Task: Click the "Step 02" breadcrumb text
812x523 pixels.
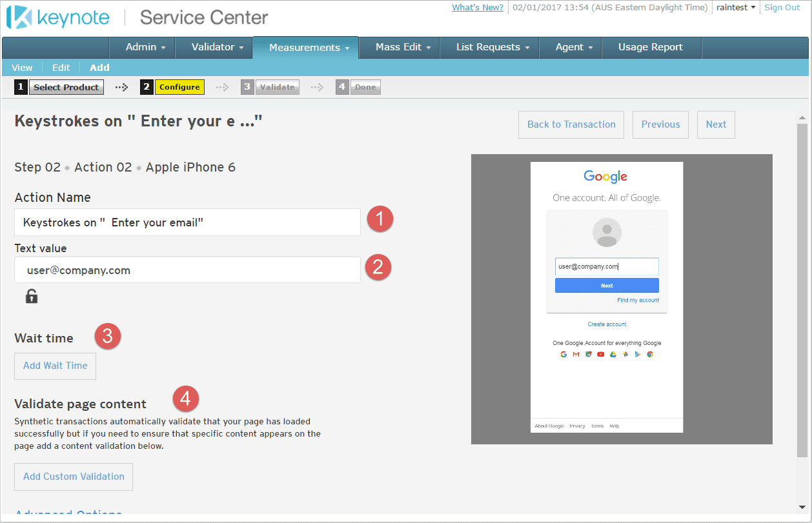Action: (x=37, y=168)
